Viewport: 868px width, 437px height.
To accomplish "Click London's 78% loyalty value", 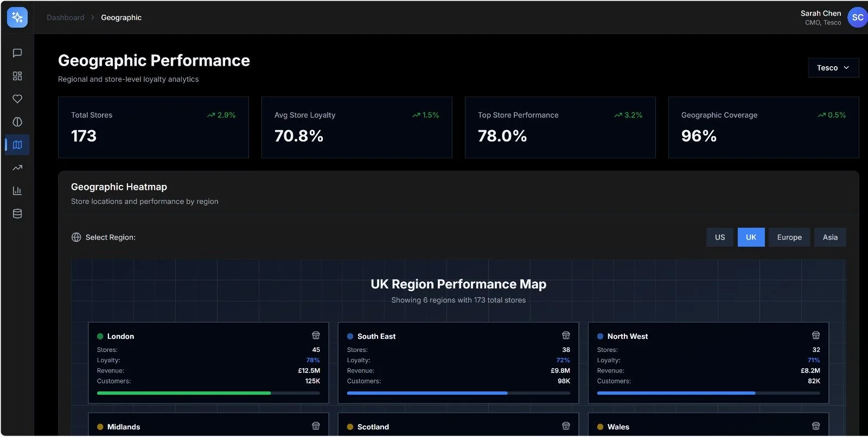I will tap(313, 360).
